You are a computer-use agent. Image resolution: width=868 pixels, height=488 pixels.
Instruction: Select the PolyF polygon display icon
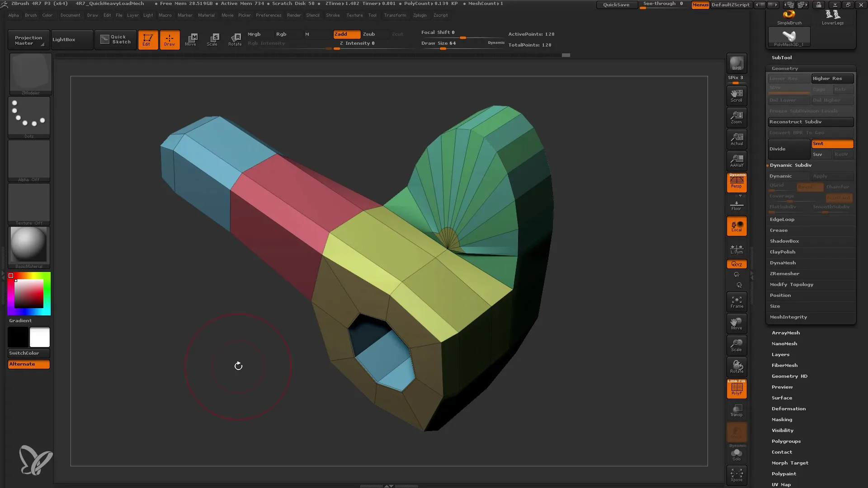[736, 388]
